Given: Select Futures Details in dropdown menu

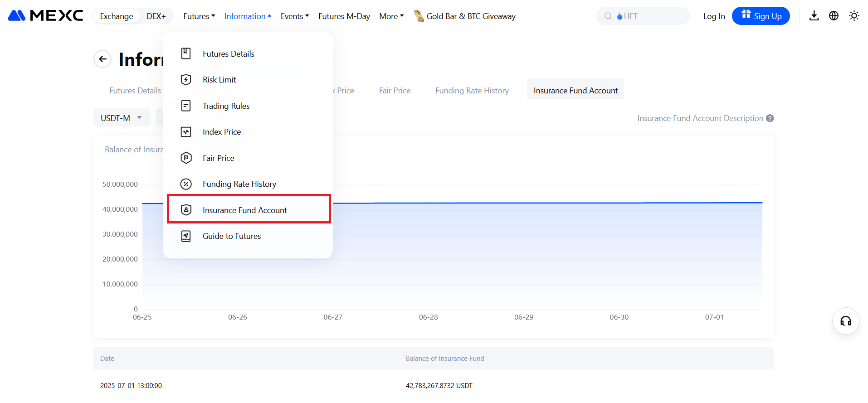Looking at the screenshot, I should 228,54.
